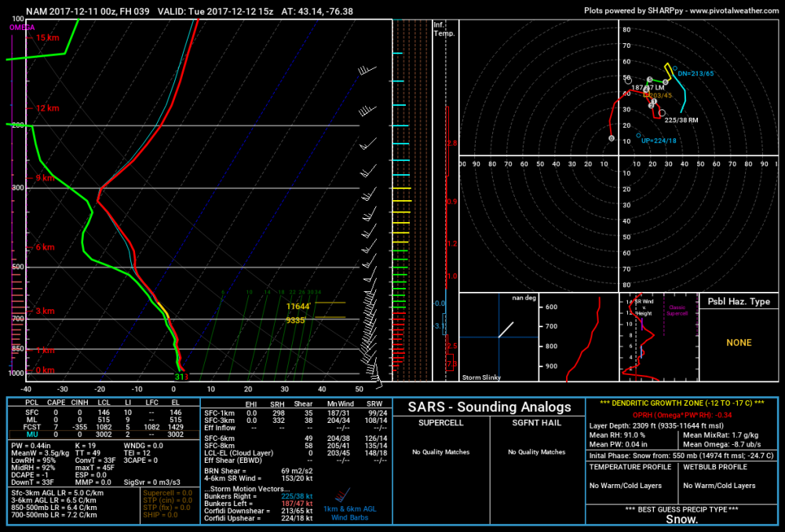Click the 225/38 RM marker on hodograph
This screenshot has width=785, height=532.
[681, 120]
